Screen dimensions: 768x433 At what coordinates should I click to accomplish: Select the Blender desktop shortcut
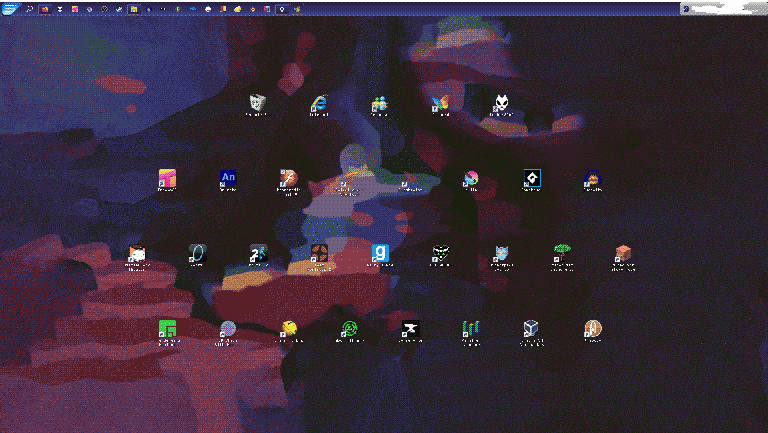click(x=592, y=180)
